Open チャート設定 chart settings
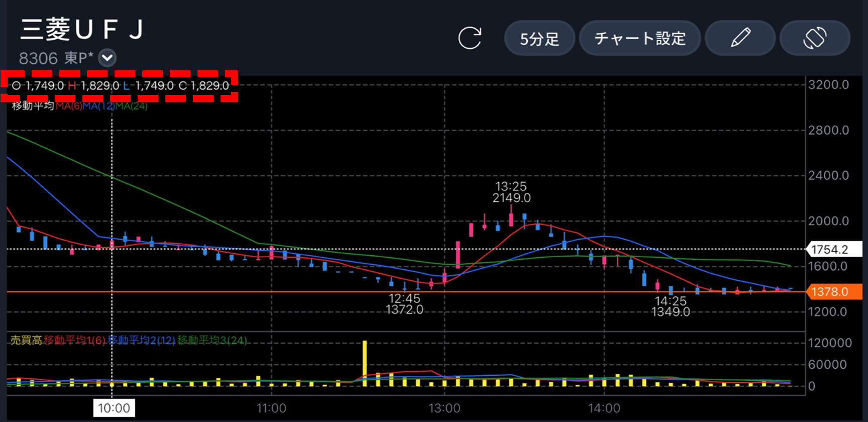Screen dimensions: 868x422 click(640, 38)
